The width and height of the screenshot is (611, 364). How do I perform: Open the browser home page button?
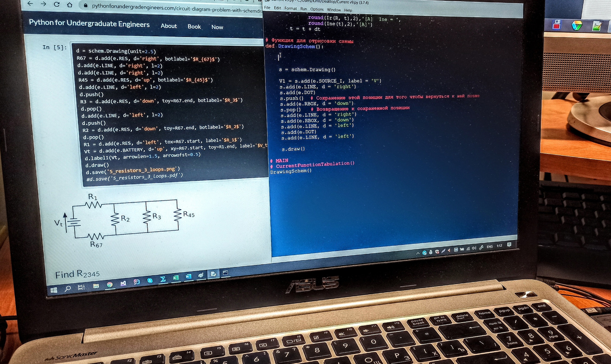(x=70, y=5)
